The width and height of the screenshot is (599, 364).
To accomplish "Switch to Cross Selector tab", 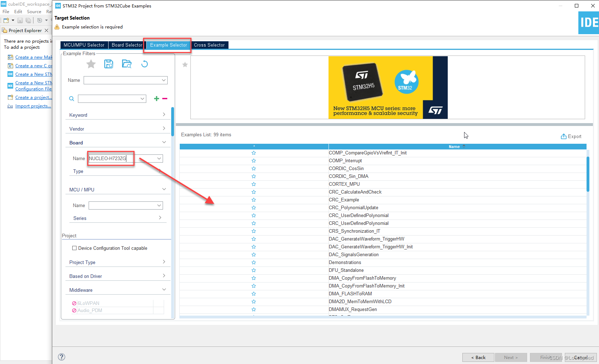I will tap(209, 45).
